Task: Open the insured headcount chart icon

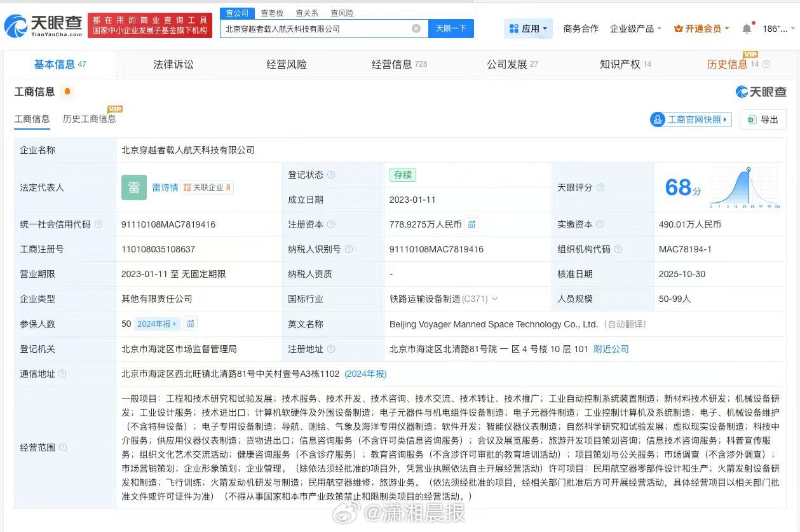Action: [191, 324]
